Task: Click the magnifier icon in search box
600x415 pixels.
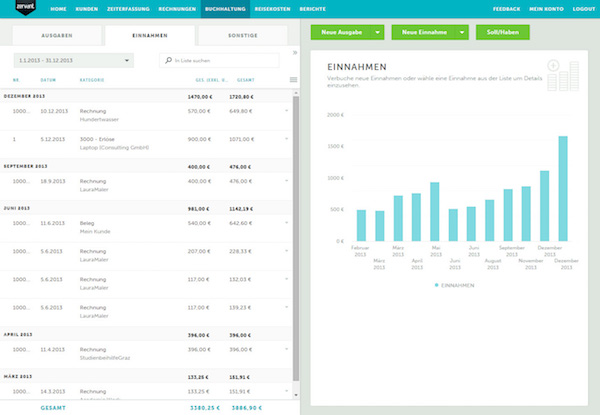Action: click(x=168, y=60)
